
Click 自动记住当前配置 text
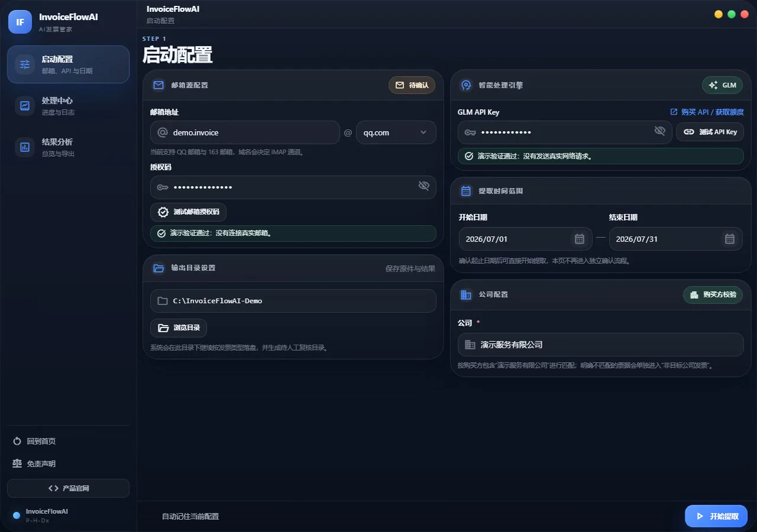point(190,517)
